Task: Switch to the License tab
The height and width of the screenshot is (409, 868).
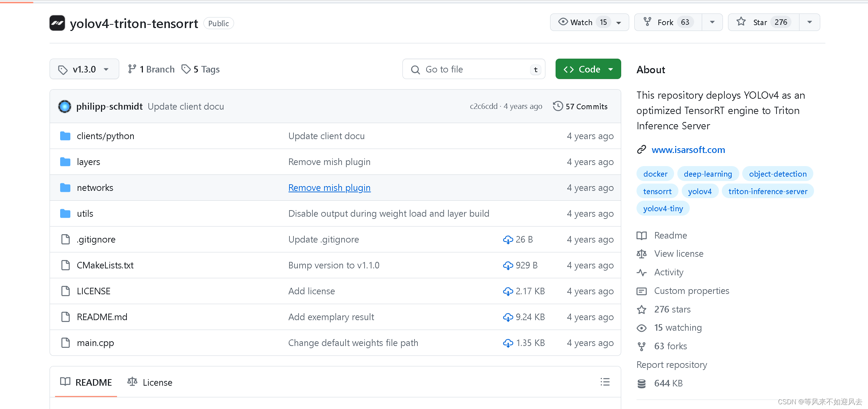Action: coord(150,382)
